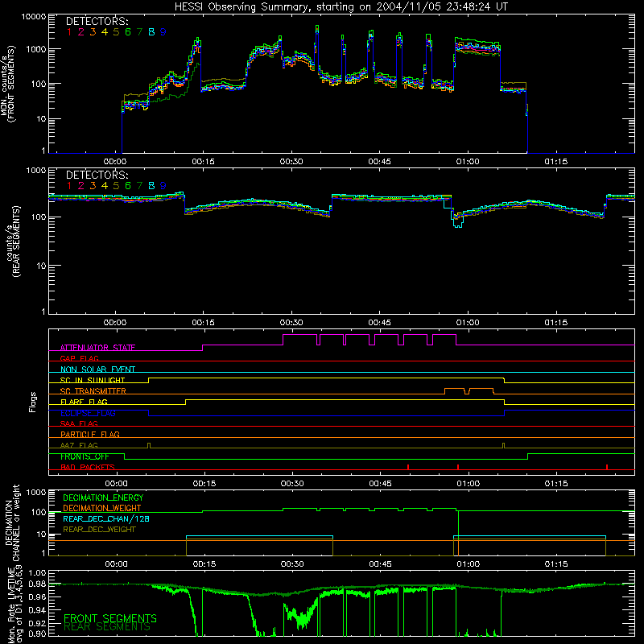644x644 pixels.
Task: Select the PARTICLE_FLAG label
Action: [90, 434]
